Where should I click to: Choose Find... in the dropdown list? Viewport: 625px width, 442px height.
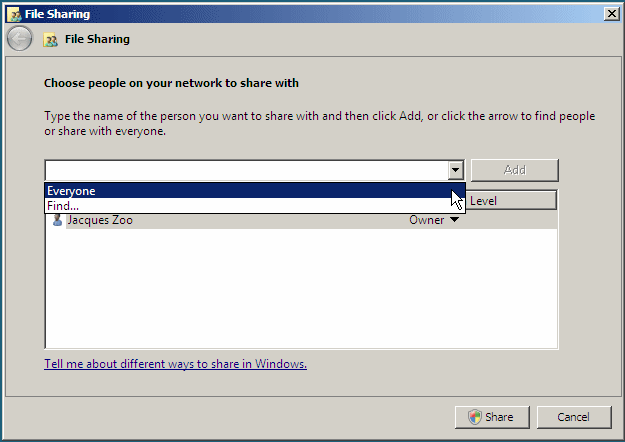[x=255, y=206]
